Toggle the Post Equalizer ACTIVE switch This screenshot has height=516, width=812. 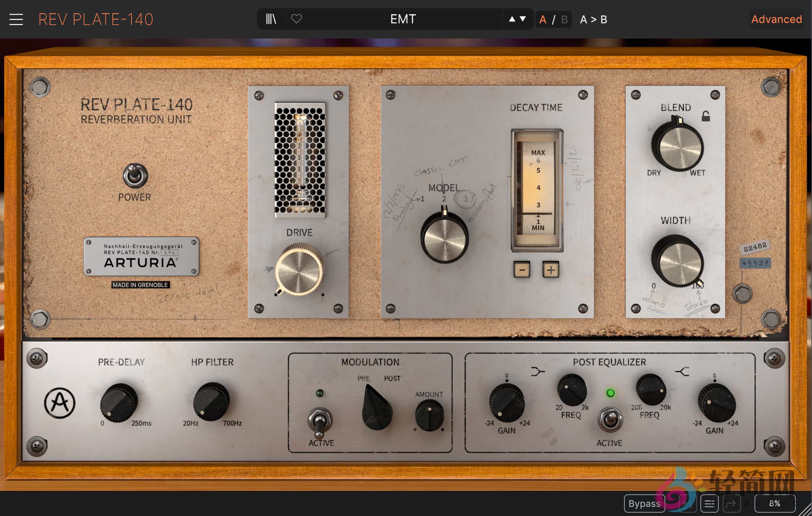610,419
